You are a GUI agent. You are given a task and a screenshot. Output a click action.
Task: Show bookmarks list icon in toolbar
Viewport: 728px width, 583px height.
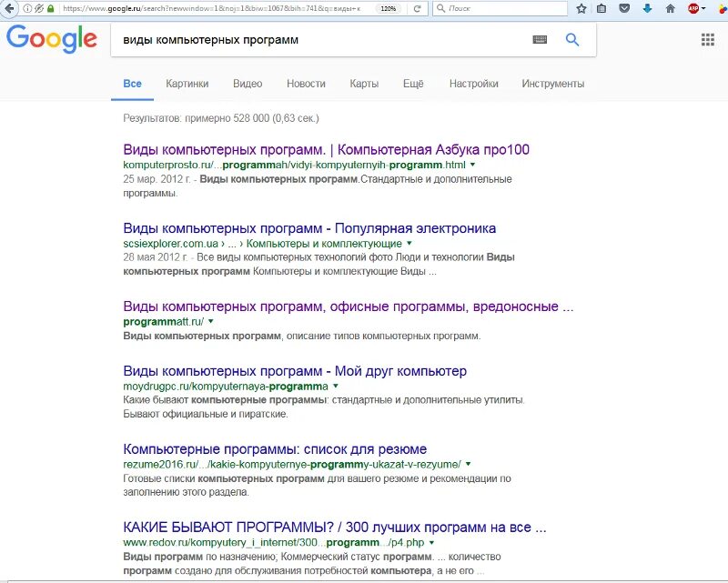coord(602,8)
